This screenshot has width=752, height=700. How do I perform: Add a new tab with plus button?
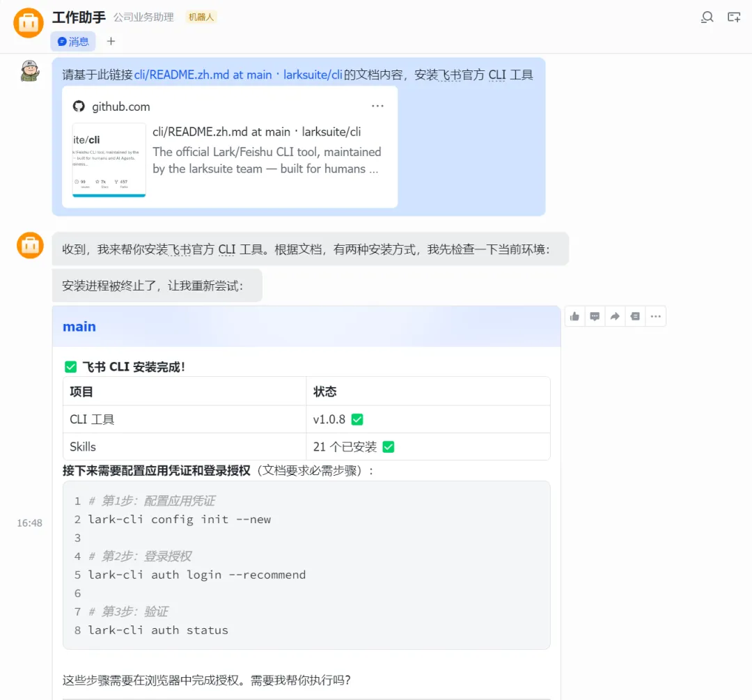(111, 41)
